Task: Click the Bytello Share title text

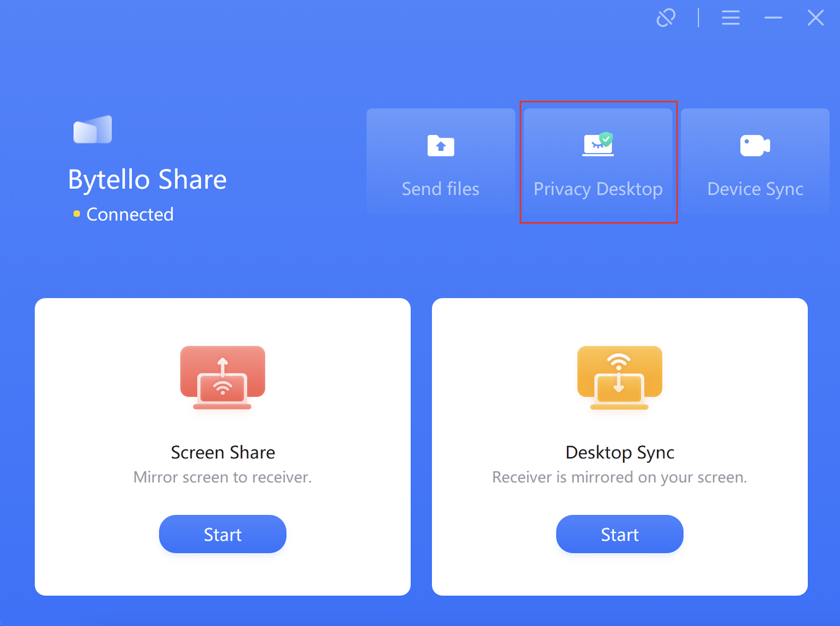Action: click(x=147, y=180)
